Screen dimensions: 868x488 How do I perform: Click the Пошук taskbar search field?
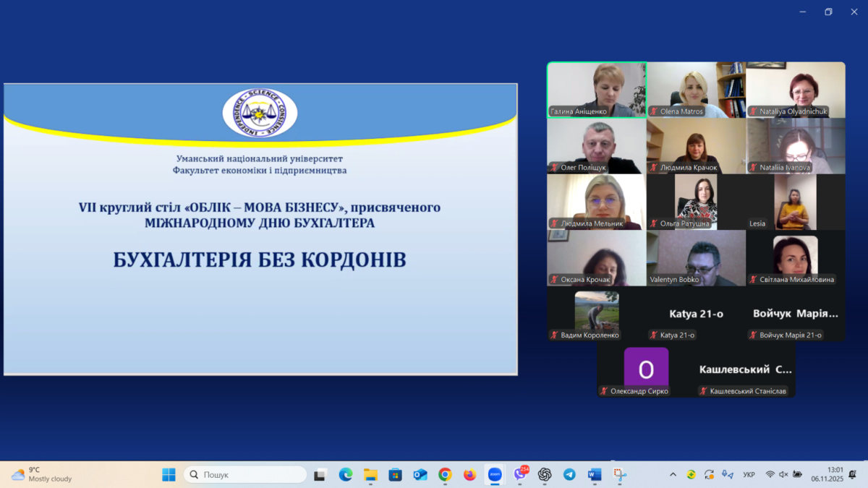(x=246, y=474)
